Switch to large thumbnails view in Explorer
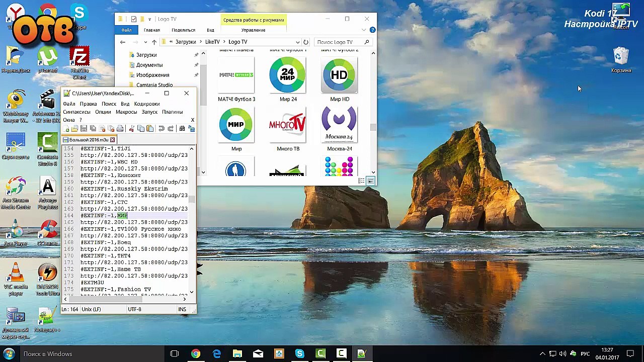 (x=371, y=181)
